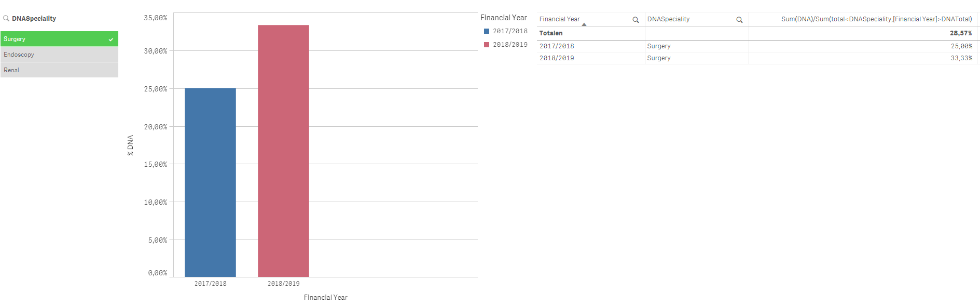Sort table by DNASpeciality column header
This screenshot has width=980, height=306.
pos(668,19)
